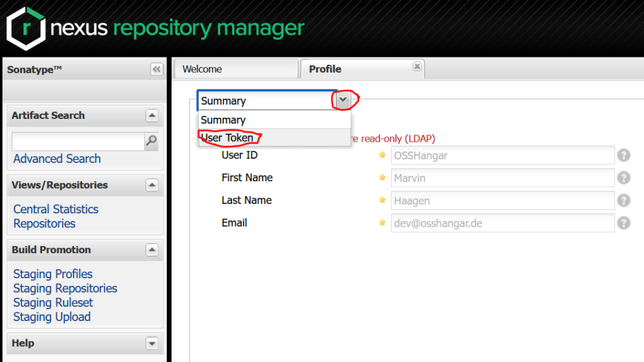Click the artifact search text box
This screenshot has width=644, height=362.
pos(78,141)
